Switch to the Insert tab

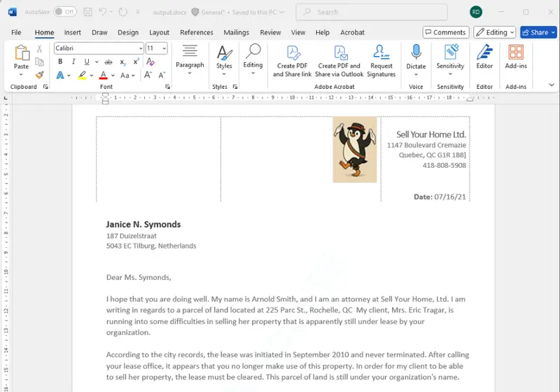[73, 32]
